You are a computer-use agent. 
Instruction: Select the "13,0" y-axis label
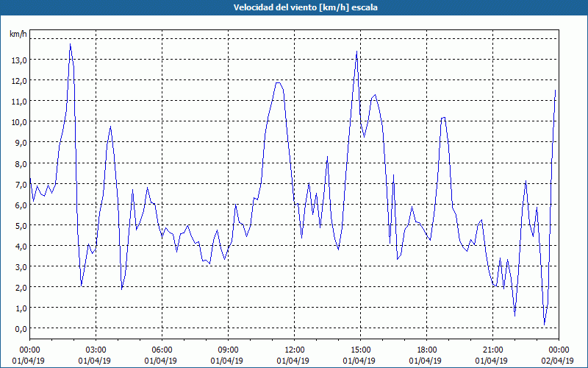[x=18, y=60]
